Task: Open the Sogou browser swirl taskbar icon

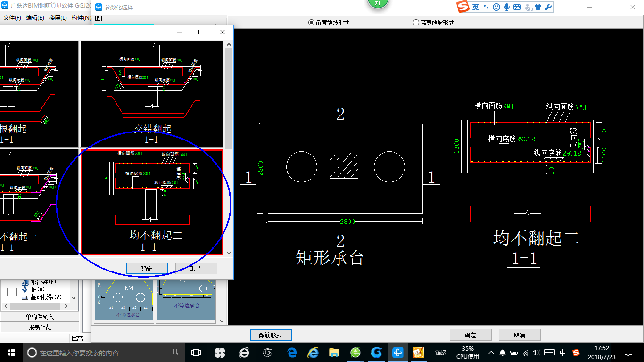Action: pos(268,353)
